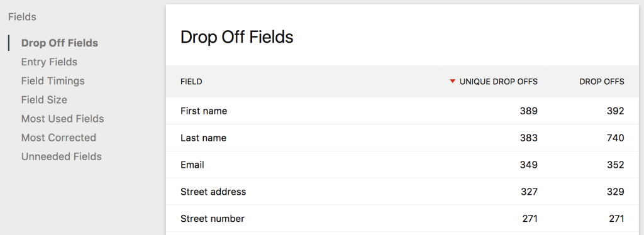Click the Last name row
The height and width of the screenshot is (235, 644).
402,138
